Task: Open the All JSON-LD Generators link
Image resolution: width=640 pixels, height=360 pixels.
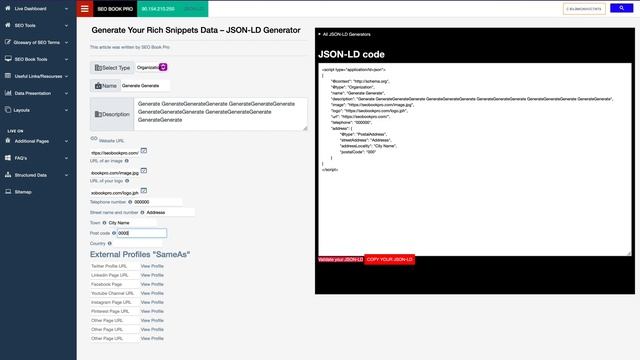Action: tap(347, 34)
